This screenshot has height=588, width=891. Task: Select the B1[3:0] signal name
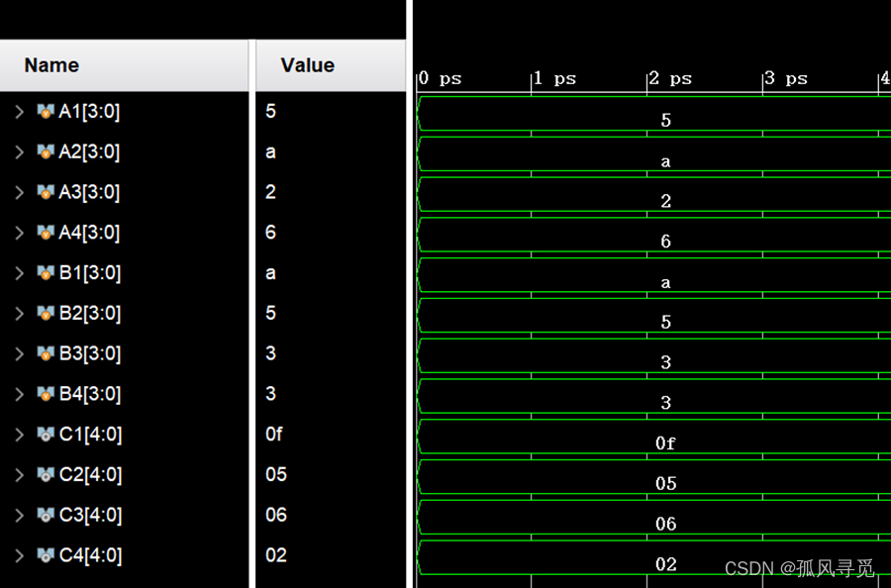(x=90, y=273)
